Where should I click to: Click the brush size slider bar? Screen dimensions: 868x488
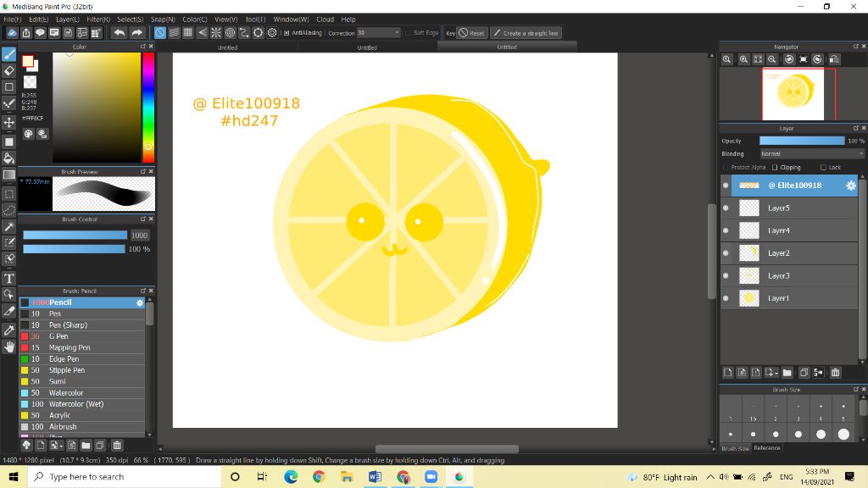[75, 236]
